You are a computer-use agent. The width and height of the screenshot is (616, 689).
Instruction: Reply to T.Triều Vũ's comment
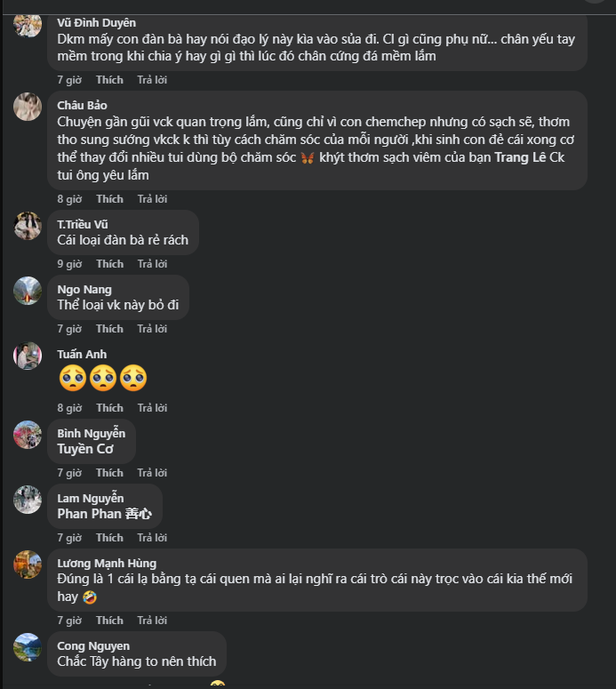coord(152,264)
